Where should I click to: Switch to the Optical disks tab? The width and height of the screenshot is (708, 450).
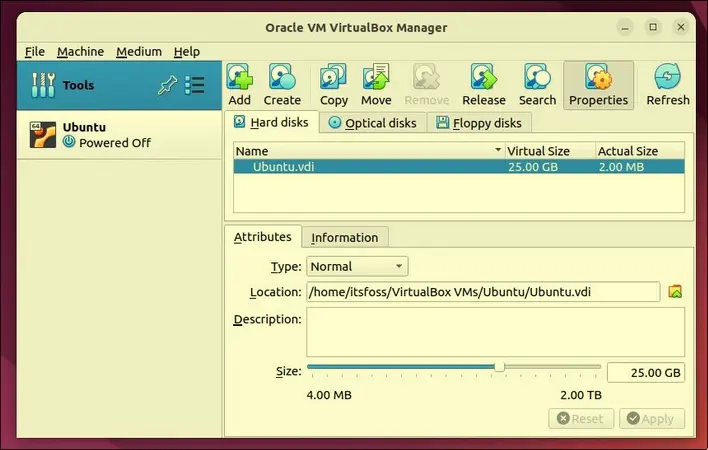(373, 123)
